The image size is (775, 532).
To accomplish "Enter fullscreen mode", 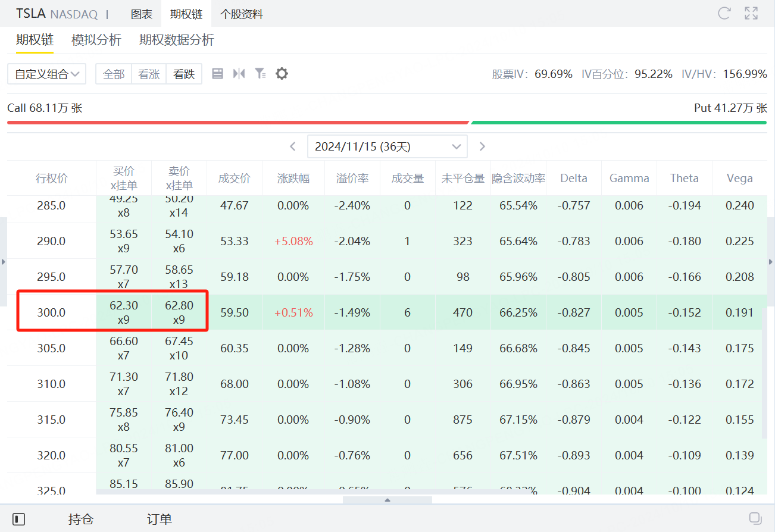I will (x=751, y=13).
